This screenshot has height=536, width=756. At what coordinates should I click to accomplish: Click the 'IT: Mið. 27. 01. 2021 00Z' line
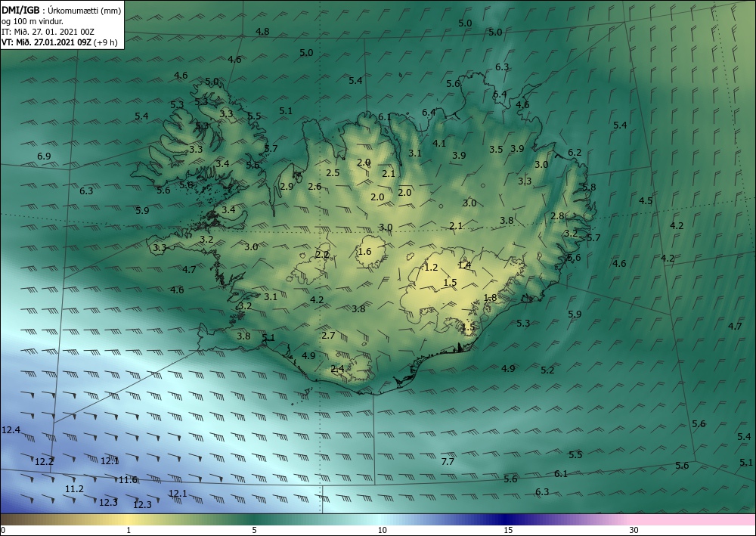[x=48, y=32]
